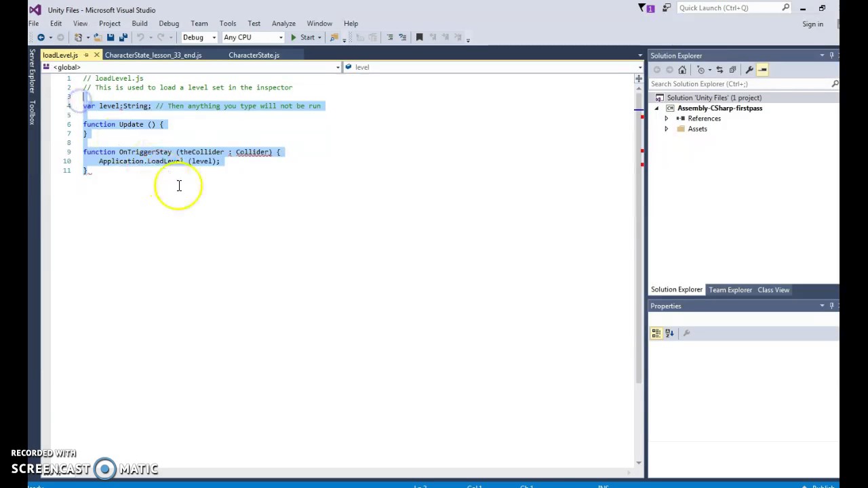
Task: Click Sync with Active Document icon
Action: coord(719,70)
